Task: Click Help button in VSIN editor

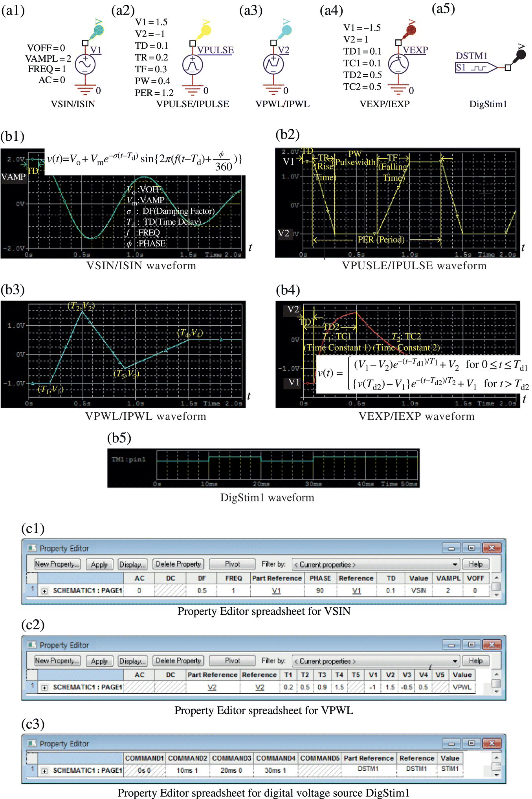Action: (x=475, y=564)
